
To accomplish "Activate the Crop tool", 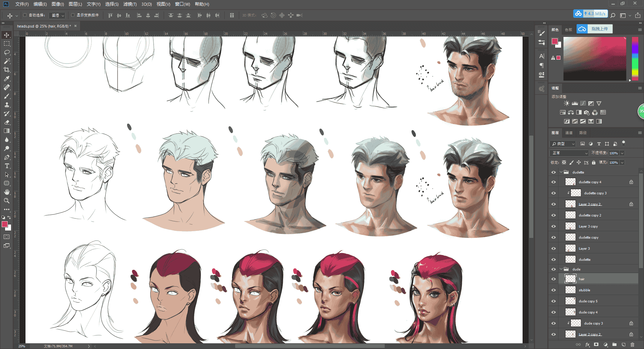I will click(7, 70).
